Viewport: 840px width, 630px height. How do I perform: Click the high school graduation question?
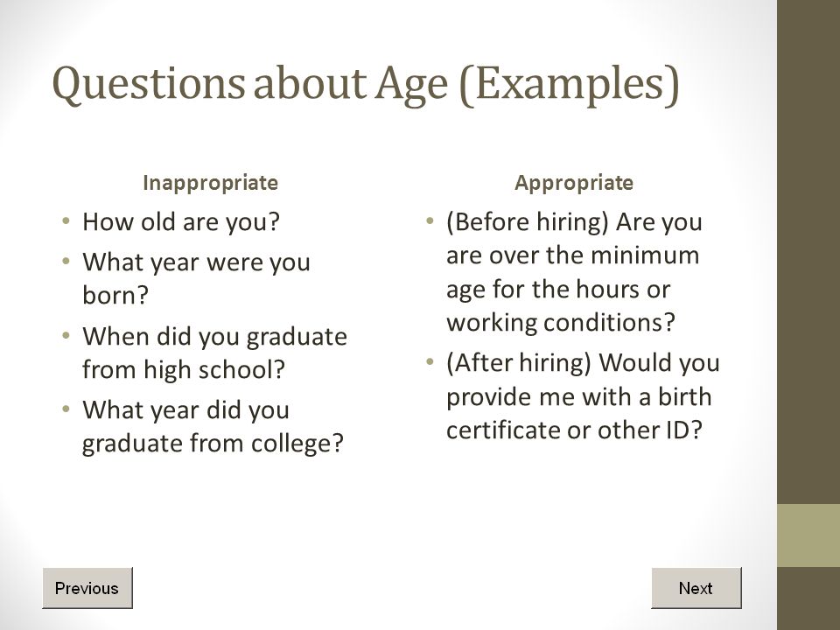coord(215,353)
